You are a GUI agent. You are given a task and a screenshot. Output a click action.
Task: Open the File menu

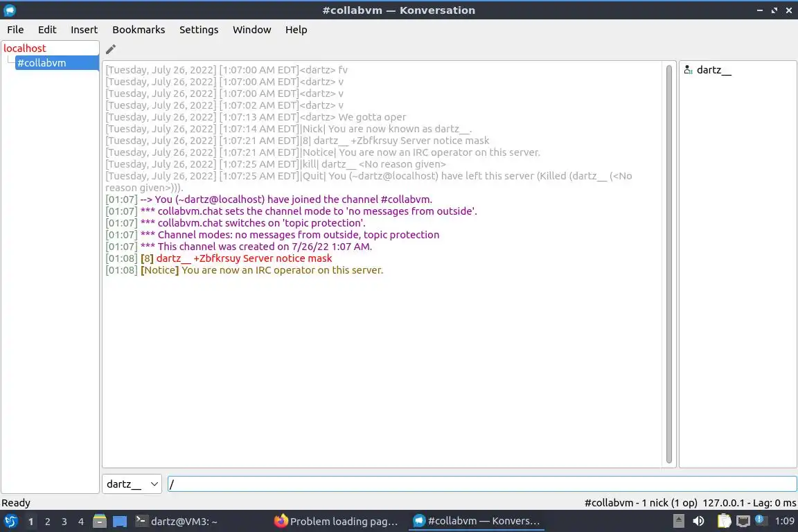[x=15, y=30]
